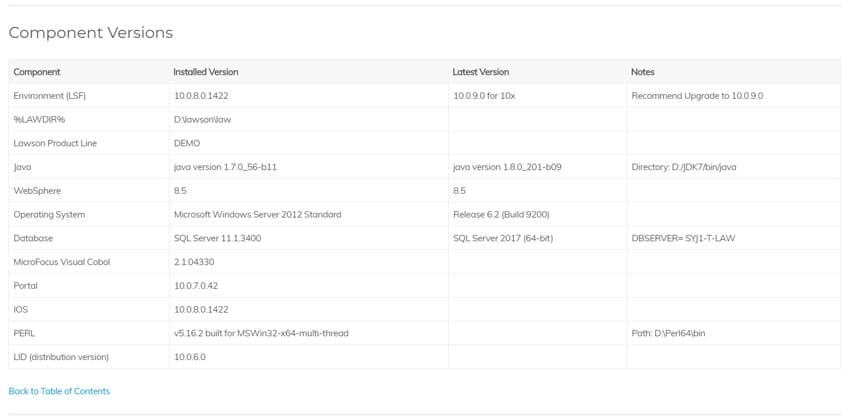Screen dimensions: 850x420
Task: Click the %LAWDIR% path D:\lawson\law
Action: click(202, 120)
